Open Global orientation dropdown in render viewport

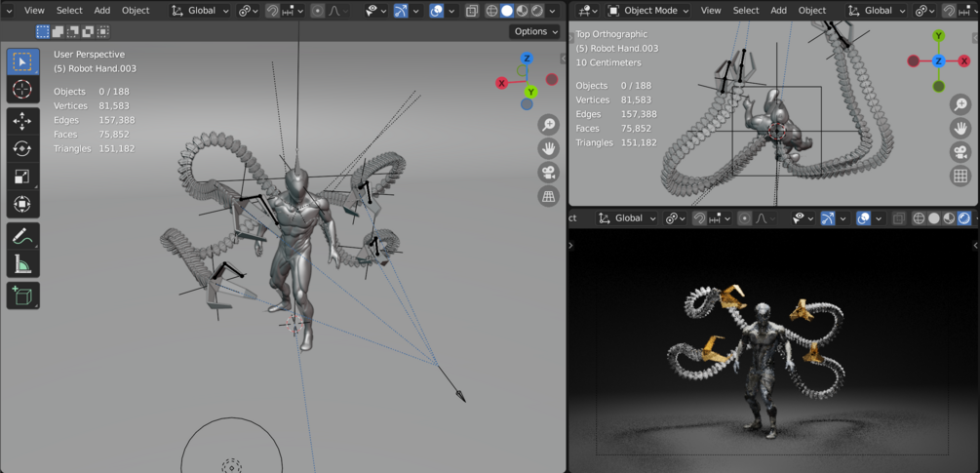tap(627, 218)
